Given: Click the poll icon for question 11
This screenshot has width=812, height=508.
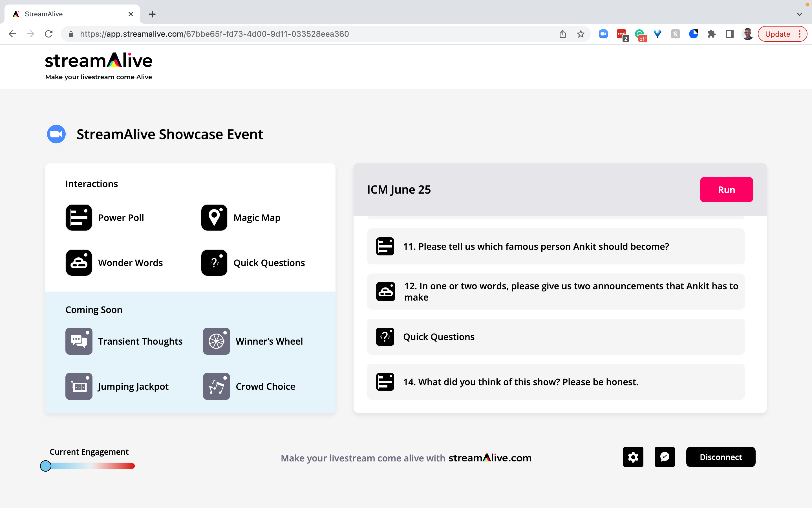Looking at the screenshot, I should [385, 247].
